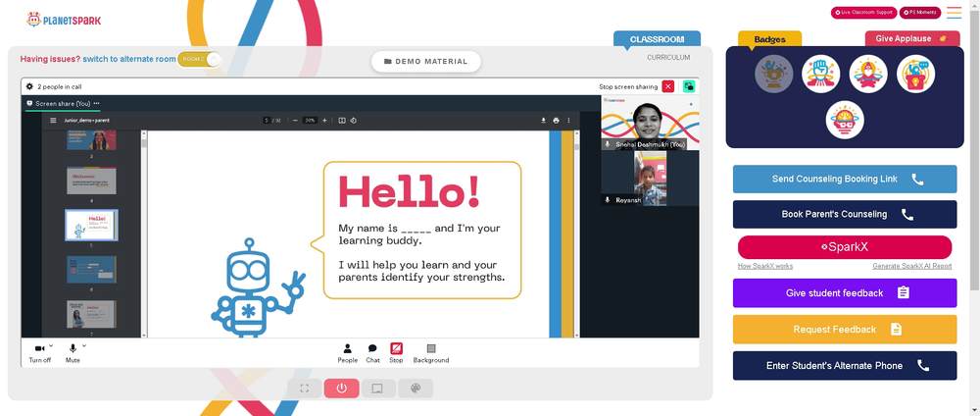Download the PDF with the download icon

point(544,120)
